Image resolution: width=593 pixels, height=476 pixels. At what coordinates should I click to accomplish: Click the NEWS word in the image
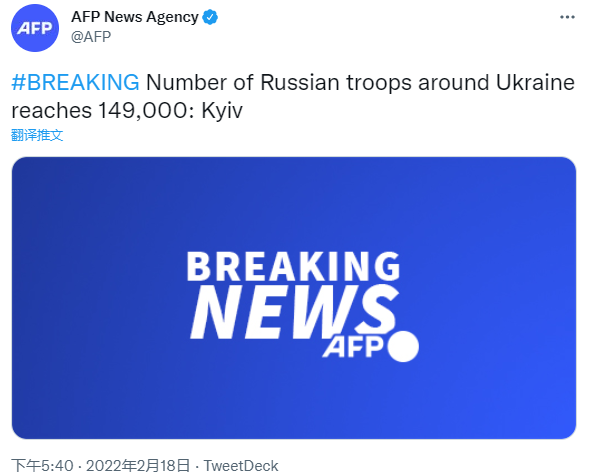point(293,312)
